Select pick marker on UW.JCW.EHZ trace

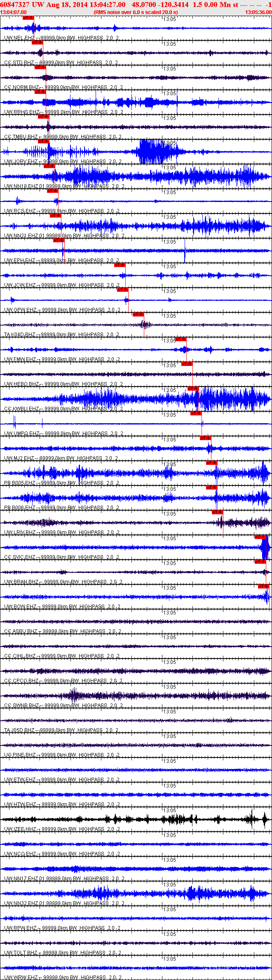120,265
